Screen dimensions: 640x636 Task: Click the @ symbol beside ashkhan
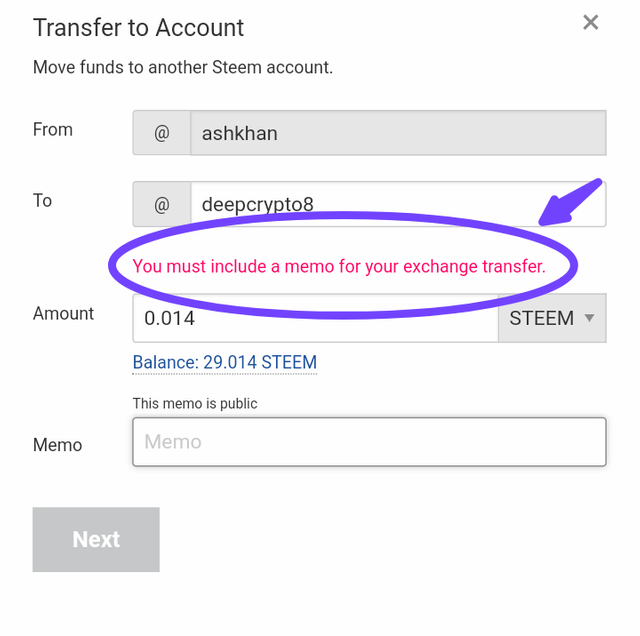pyautogui.click(x=162, y=133)
